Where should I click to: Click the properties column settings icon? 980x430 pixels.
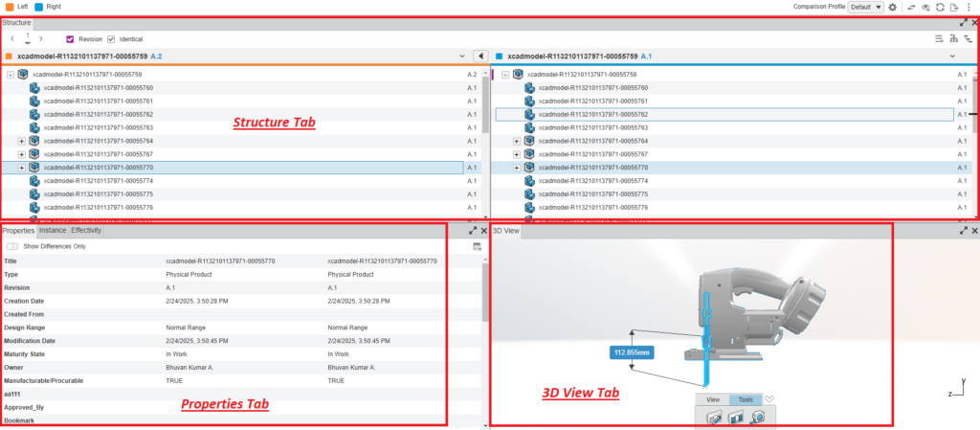point(476,247)
